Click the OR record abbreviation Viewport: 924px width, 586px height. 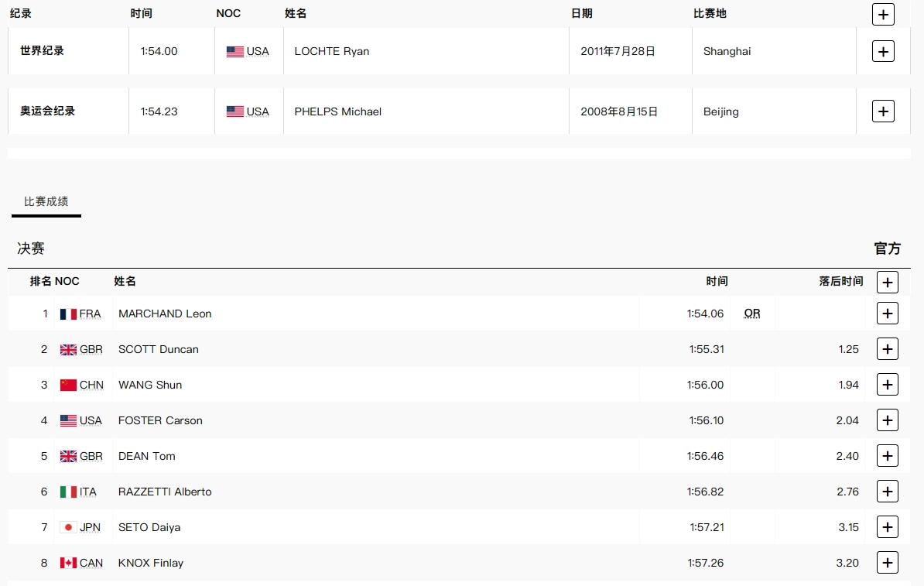click(752, 314)
